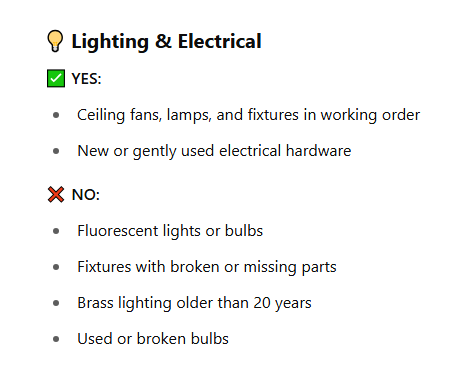Select the Ceiling fans, lamps, and fixtures line

[248, 115]
